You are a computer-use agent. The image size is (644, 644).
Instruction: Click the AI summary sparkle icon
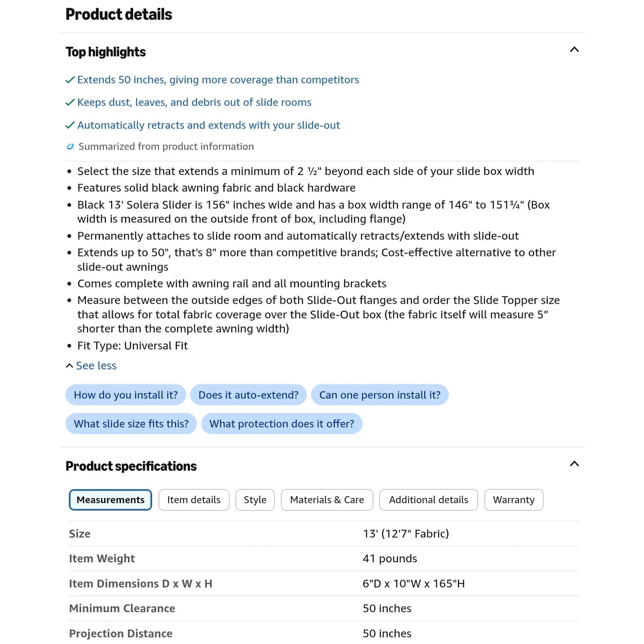pyautogui.click(x=70, y=147)
